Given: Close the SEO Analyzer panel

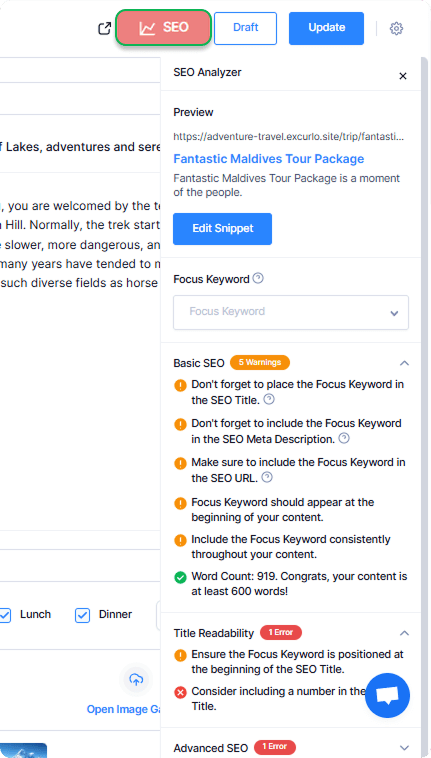Looking at the screenshot, I should tap(403, 76).
